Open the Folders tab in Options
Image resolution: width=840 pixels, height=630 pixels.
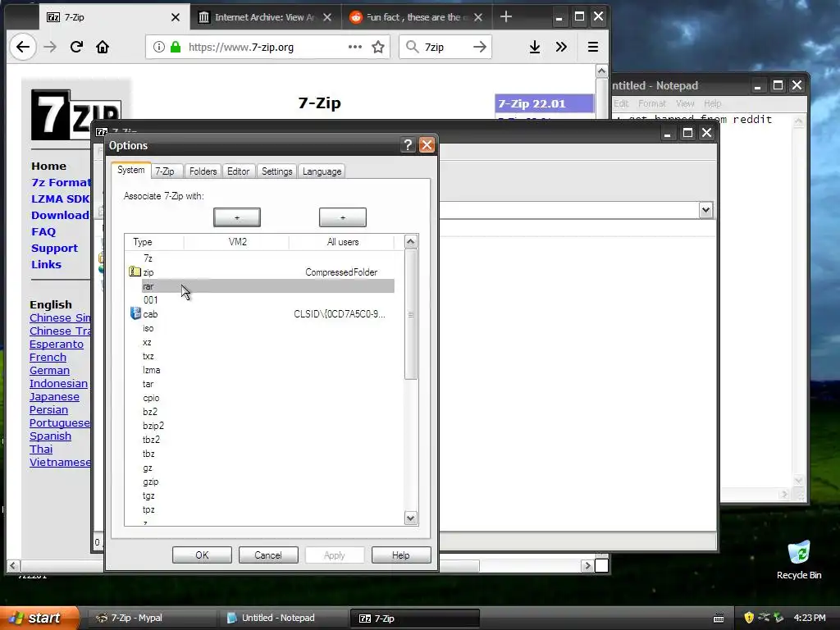(x=203, y=171)
